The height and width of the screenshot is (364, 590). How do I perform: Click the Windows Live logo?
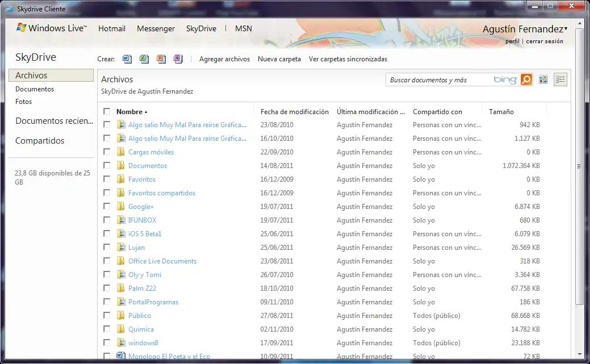(52, 28)
